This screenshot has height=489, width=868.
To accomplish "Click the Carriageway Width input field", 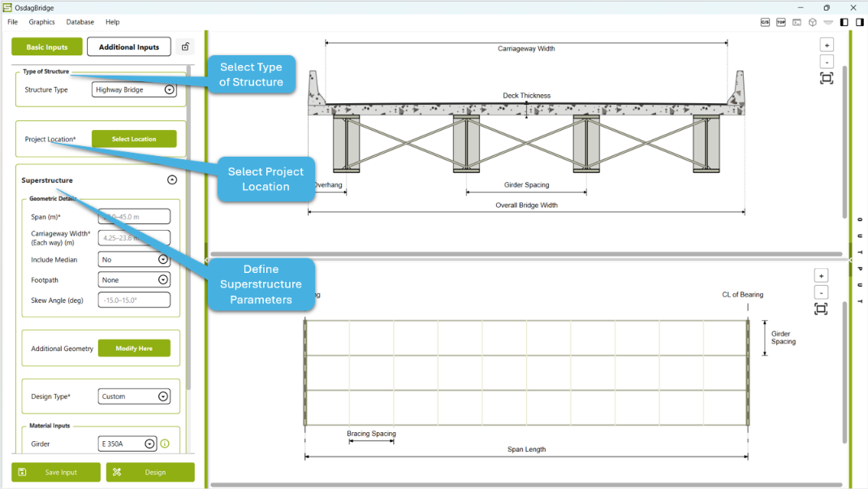I will [x=134, y=237].
